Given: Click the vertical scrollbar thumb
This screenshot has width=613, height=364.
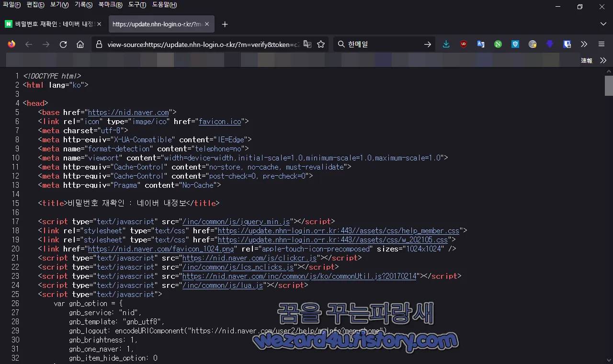Looking at the screenshot, I should (x=609, y=86).
